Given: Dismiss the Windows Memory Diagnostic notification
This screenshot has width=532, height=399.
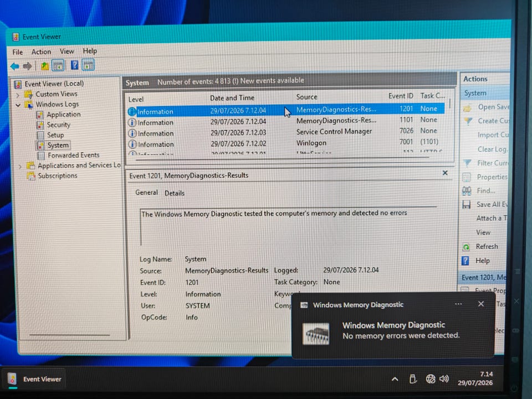Looking at the screenshot, I should (481, 304).
